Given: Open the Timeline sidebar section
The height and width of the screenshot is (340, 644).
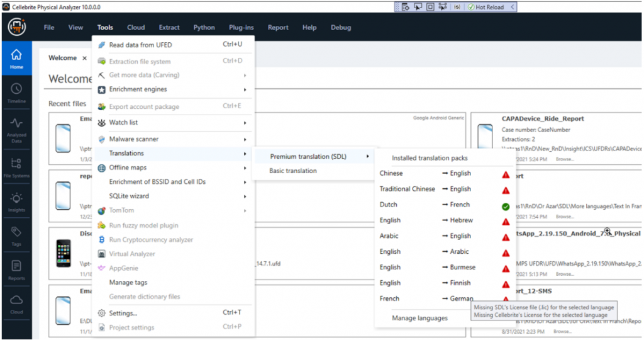Looking at the screenshot, I should pos(16,93).
